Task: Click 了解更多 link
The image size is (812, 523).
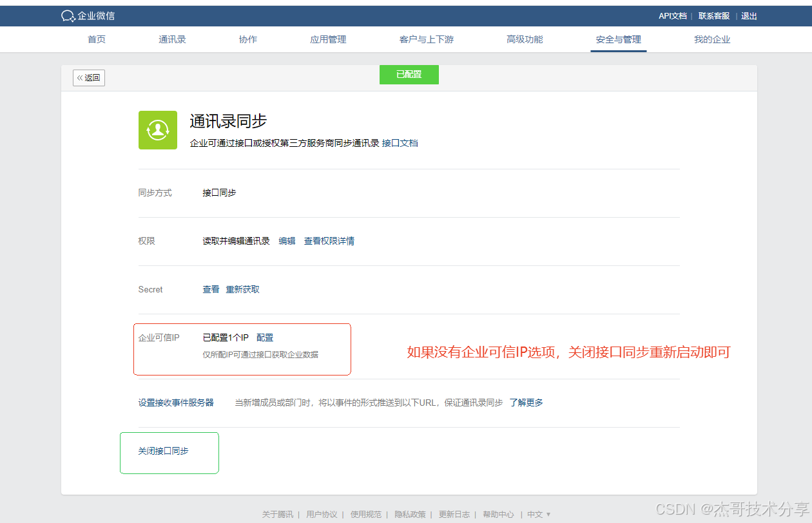Action: pyautogui.click(x=526, y=403)
